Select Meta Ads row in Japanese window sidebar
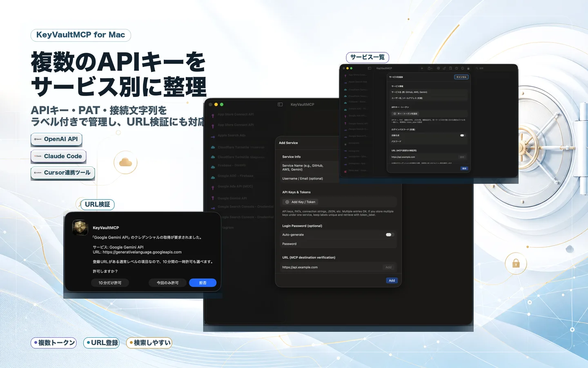Screen dimensions: 588x368 [x=357, y=171]
